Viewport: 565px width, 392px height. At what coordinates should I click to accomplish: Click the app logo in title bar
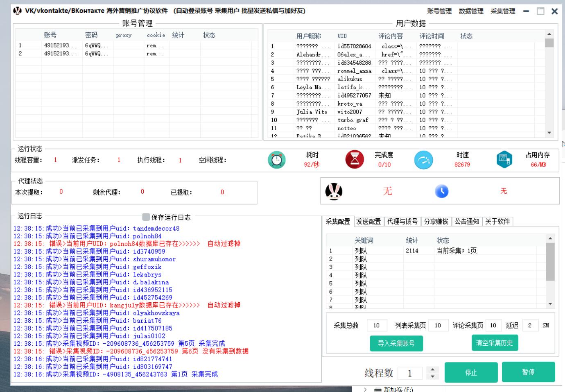coord(18,11)
